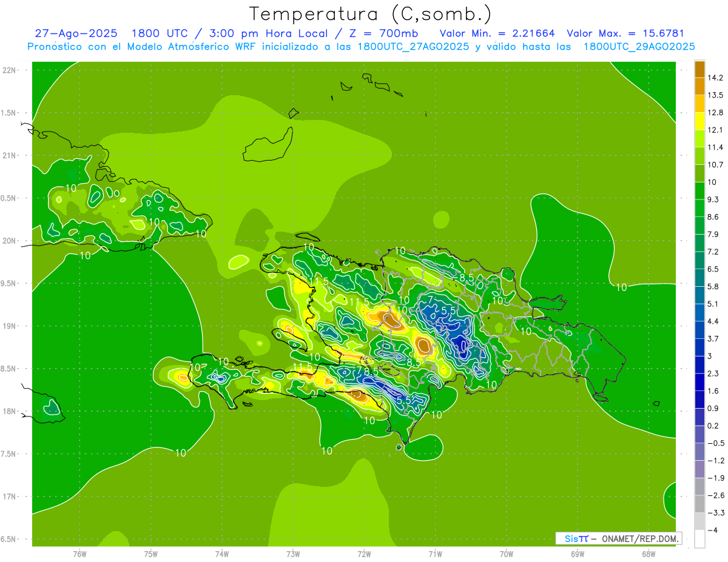Click the '19N' latitude axis label
The image size is (728, 562).
click(10, 326)
